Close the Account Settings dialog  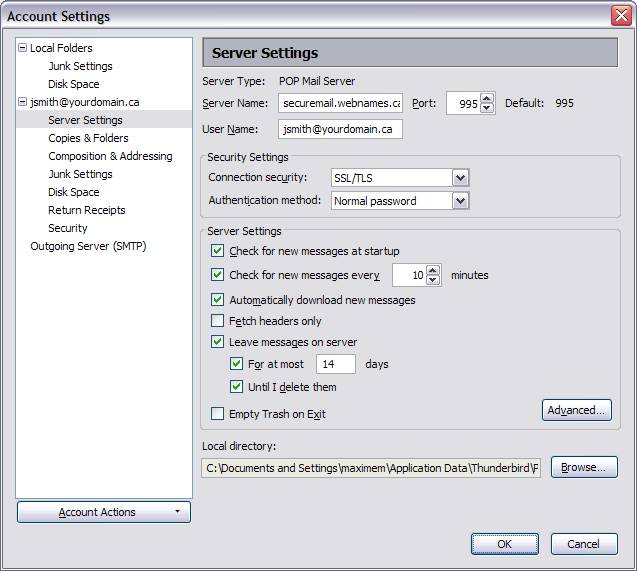pos(622,16)
